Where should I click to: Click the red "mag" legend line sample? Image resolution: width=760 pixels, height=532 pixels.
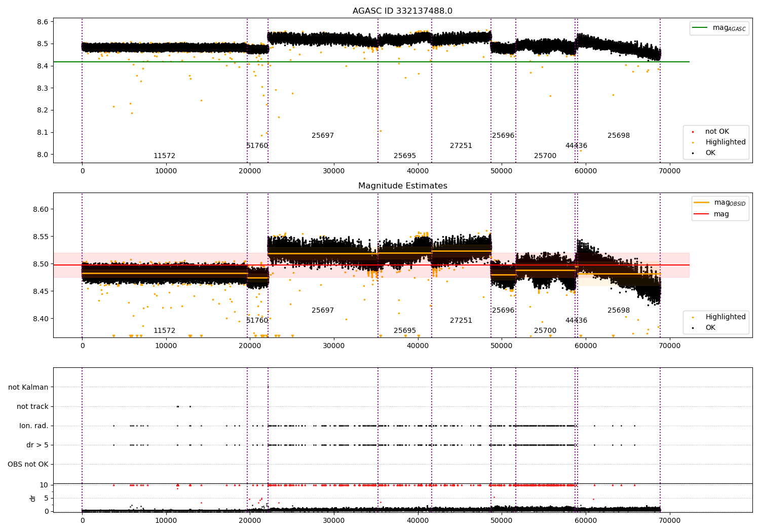(702, 214)
